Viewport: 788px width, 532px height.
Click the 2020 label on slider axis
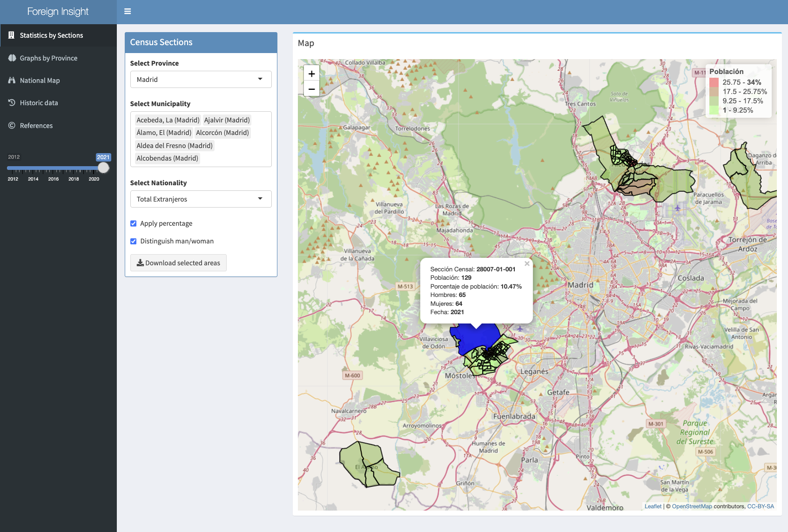click(x=94, y=179)
